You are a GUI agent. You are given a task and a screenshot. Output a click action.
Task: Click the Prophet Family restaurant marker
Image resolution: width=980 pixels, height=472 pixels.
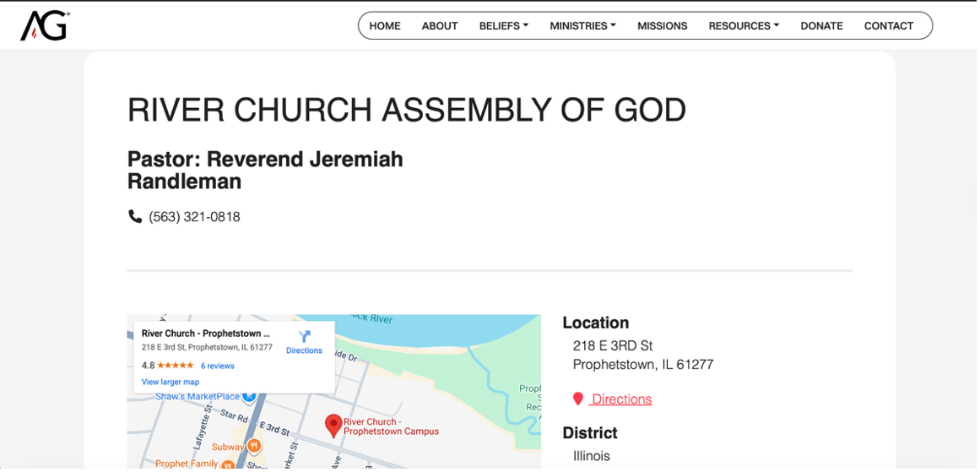(228, 464)
